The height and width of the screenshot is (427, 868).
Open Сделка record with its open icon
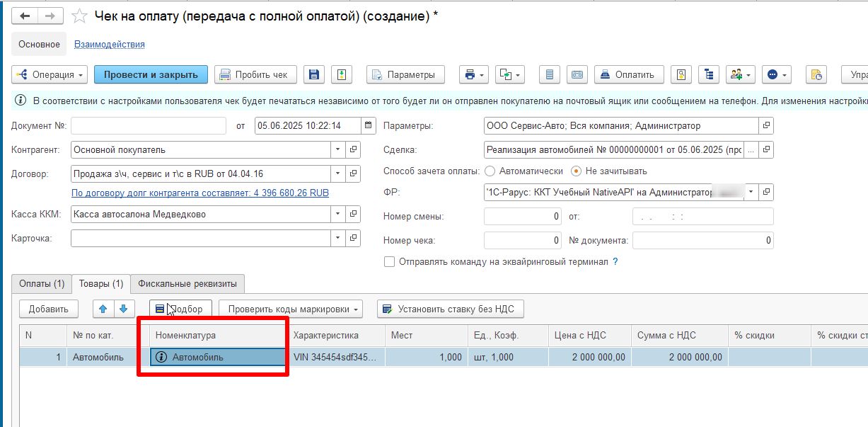[x=766, y=150]
